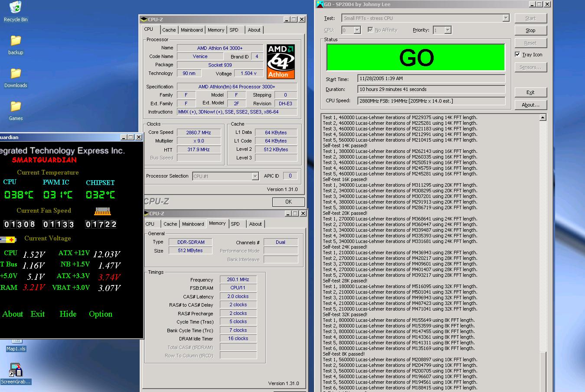Click the CPU Speed field in SP2004
The height and width of the screenshot is (392, 585).
point(431,101)
